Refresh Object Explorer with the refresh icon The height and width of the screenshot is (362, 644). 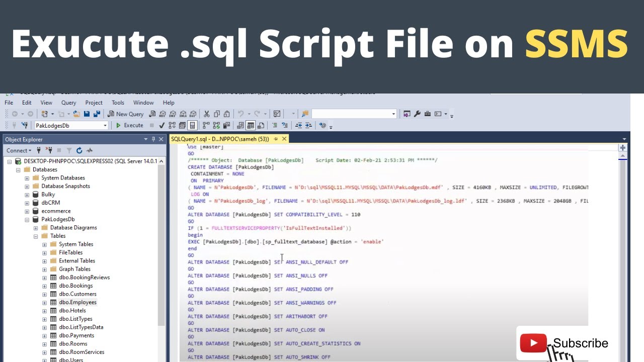(79, 150)
